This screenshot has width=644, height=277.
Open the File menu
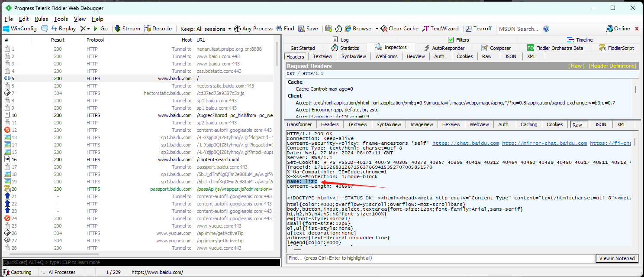click(9, 19)
